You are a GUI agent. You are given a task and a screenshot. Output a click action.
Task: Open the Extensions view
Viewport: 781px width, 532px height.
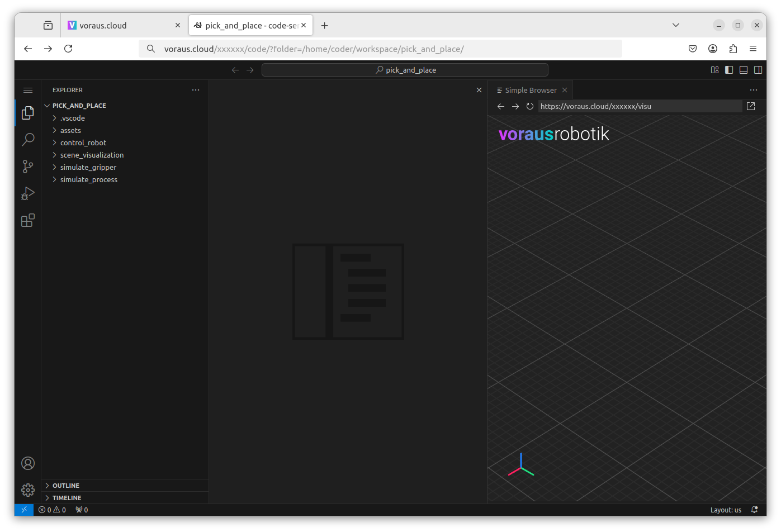tap(28, 220)
